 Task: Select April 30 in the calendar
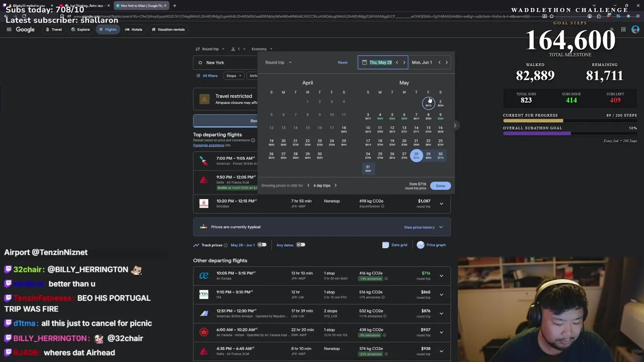point(319,155)
